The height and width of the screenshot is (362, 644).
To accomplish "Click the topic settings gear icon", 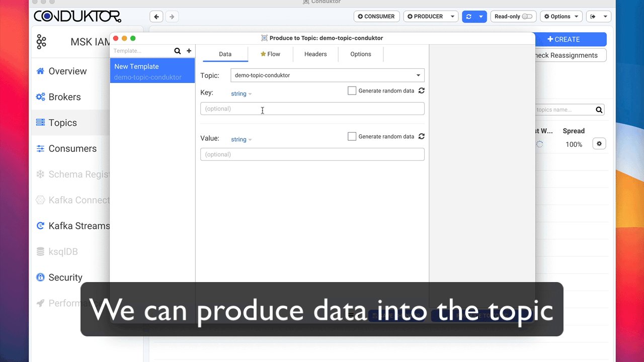I will pos(599,144).
